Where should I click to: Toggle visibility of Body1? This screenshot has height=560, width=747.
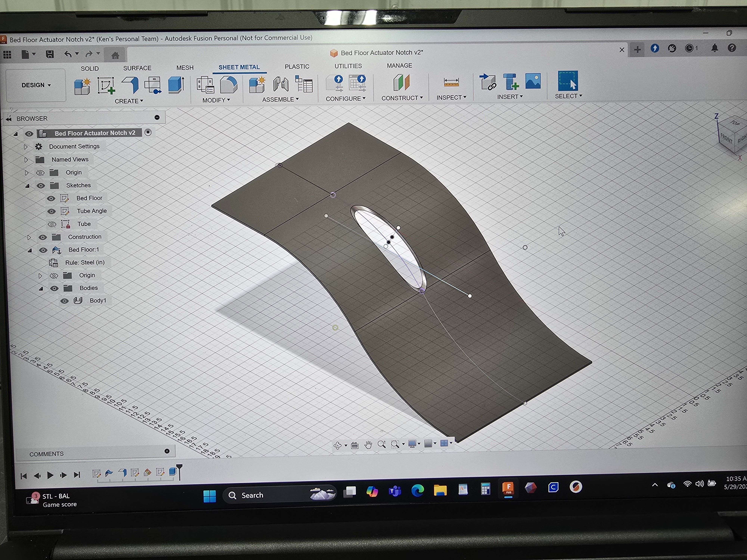click(64, 301)
